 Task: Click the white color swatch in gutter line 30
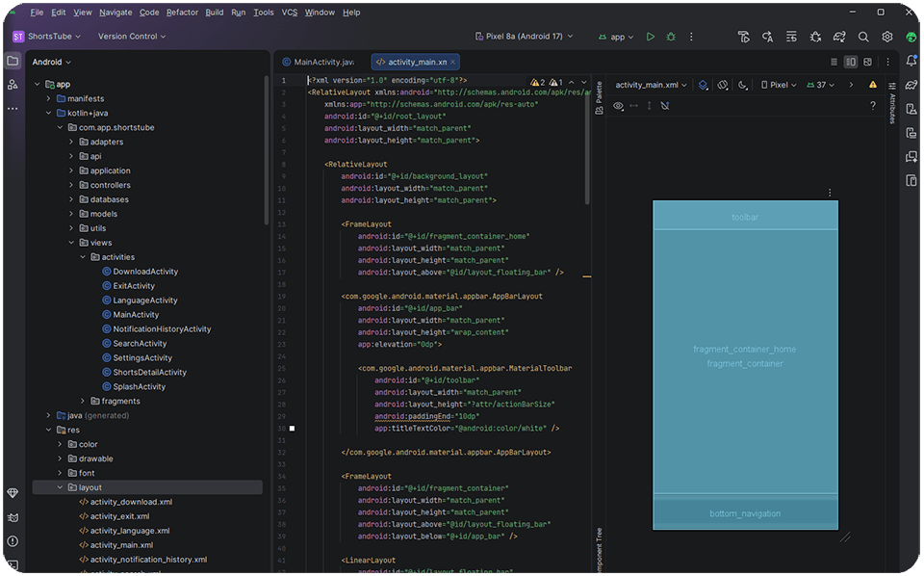pos(292,429)
